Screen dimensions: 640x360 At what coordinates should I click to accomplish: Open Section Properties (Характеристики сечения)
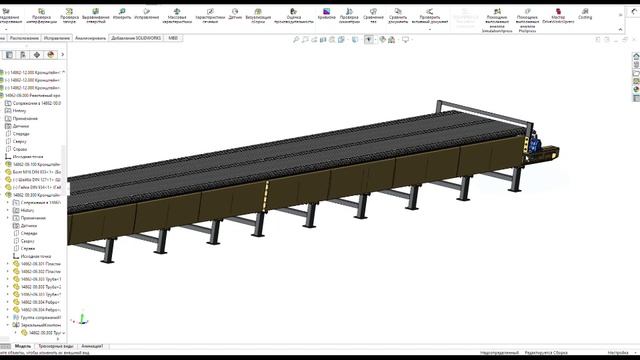[x=210, y=16]
